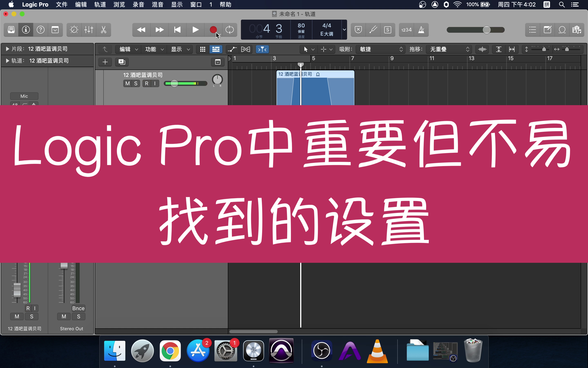
Task: Toggle vertical auto zoom icon
Action: pyautogui.click(x=499, y=49)
